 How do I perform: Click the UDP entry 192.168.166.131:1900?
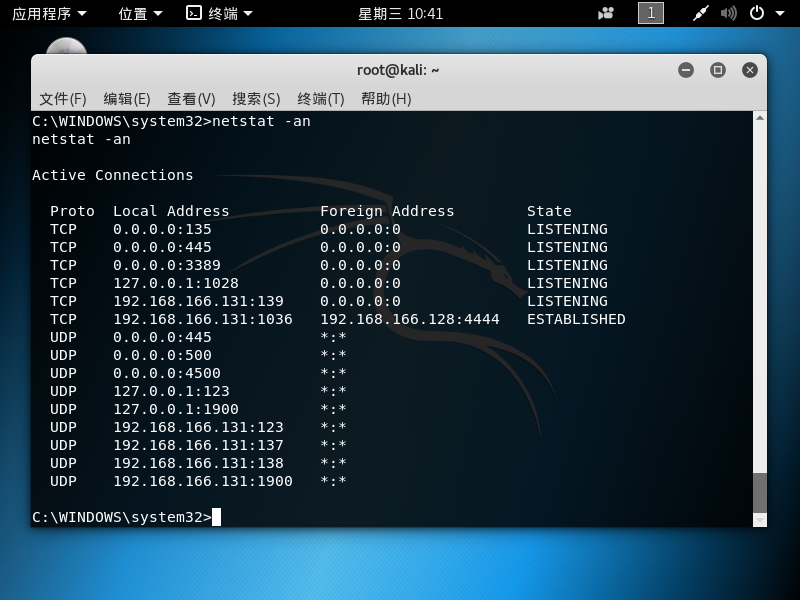(x=203, y=481)
